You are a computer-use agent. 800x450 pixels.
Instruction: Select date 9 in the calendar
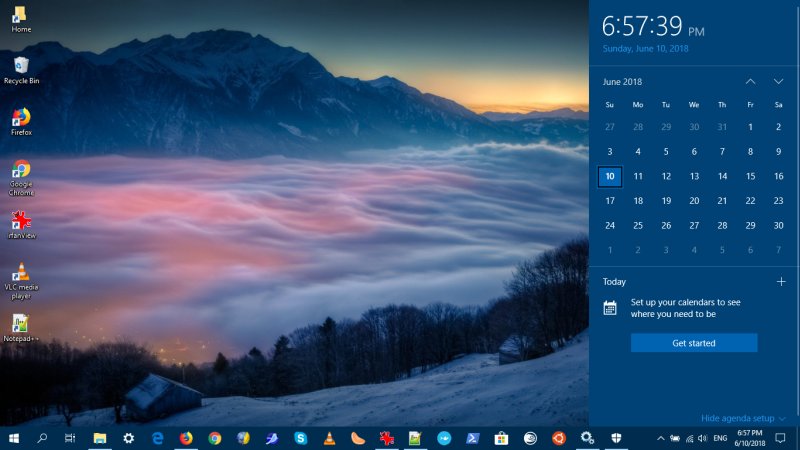pyautogui.click(x=778, y=152)
